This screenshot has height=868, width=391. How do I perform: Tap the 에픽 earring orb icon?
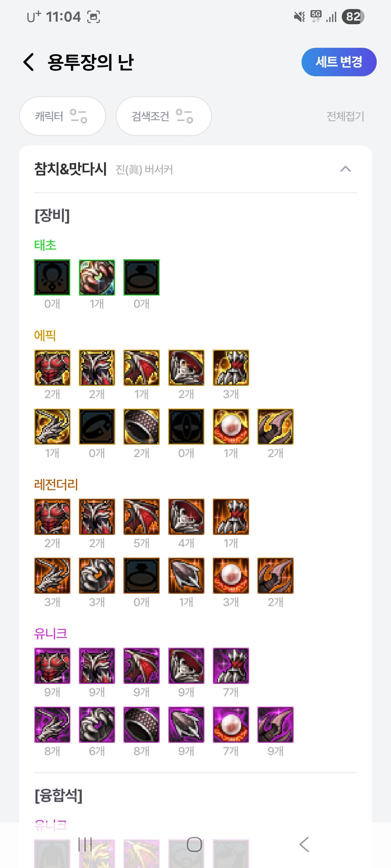pyautogui.click(x=231, y=427)
